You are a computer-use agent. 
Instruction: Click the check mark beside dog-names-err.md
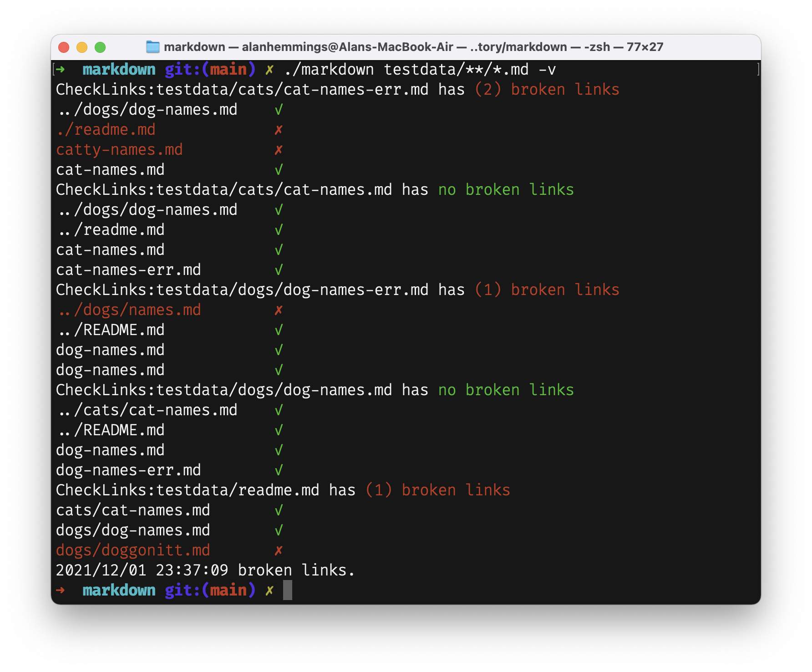(x=279, y=470)
